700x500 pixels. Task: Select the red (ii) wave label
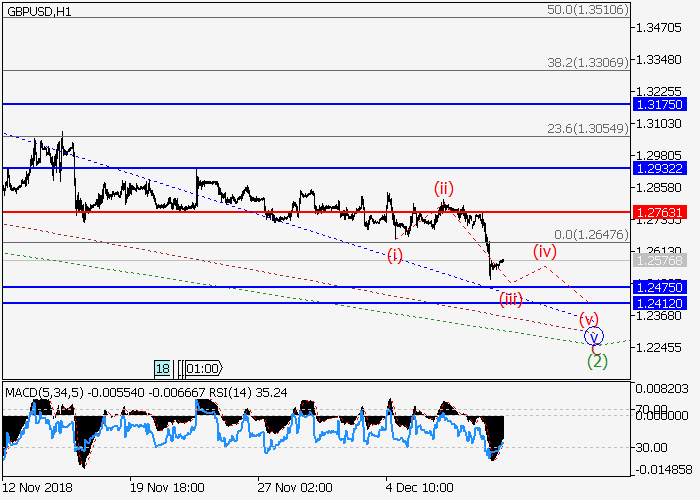(x=444, y=189)
